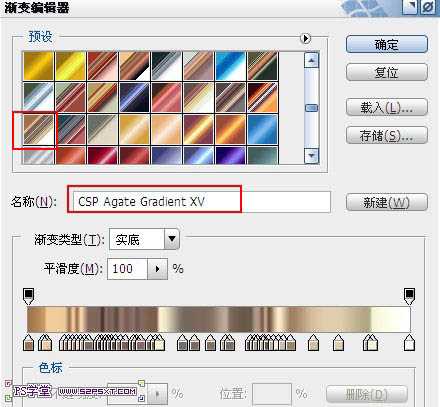Select the gray to beige diagonal preset
Image resolution: width=440 pixels, height=407 pixels.
[102, 129]
